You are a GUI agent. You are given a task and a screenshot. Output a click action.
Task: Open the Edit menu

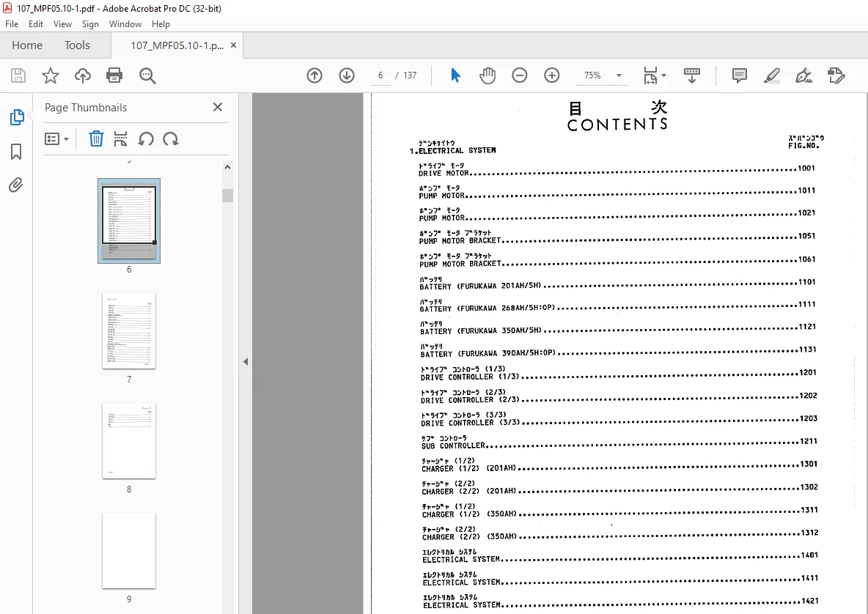tap(35, 24)
